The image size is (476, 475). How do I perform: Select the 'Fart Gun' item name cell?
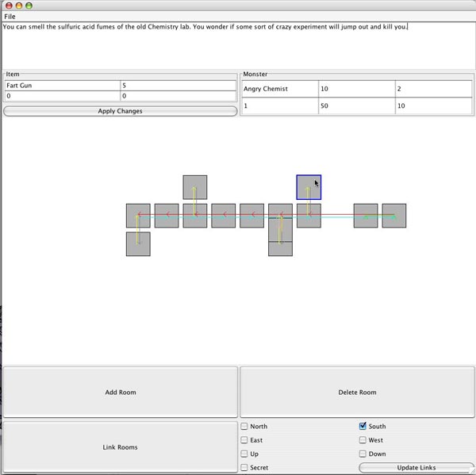point(62,86)
